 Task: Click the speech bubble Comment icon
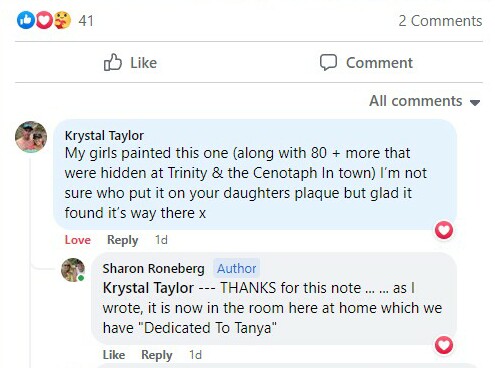pyautogui.click(x=328, y=62)
